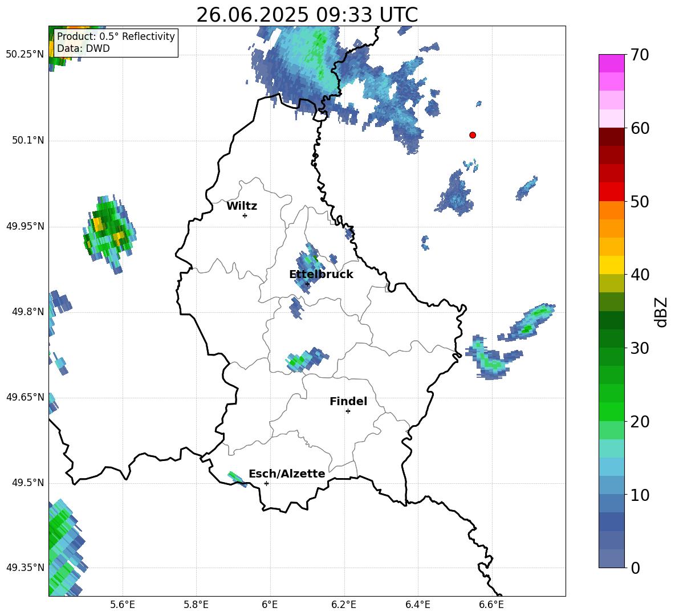The image size is (675, 616).
Task: Click the longitude label 6°E
Action: 270,605
